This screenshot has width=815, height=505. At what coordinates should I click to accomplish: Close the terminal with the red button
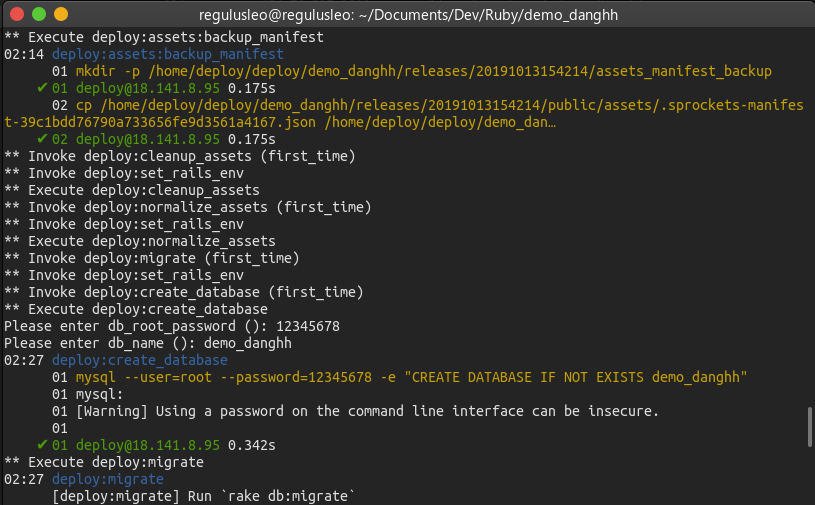click(17, 14)
